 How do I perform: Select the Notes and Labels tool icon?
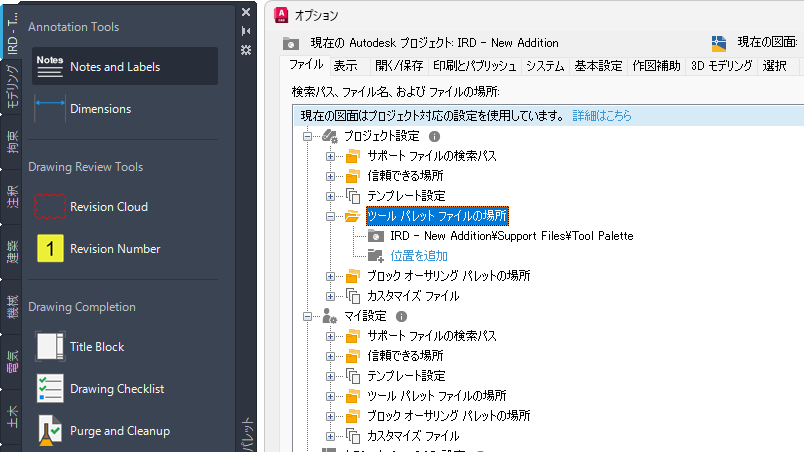point(50,67)
